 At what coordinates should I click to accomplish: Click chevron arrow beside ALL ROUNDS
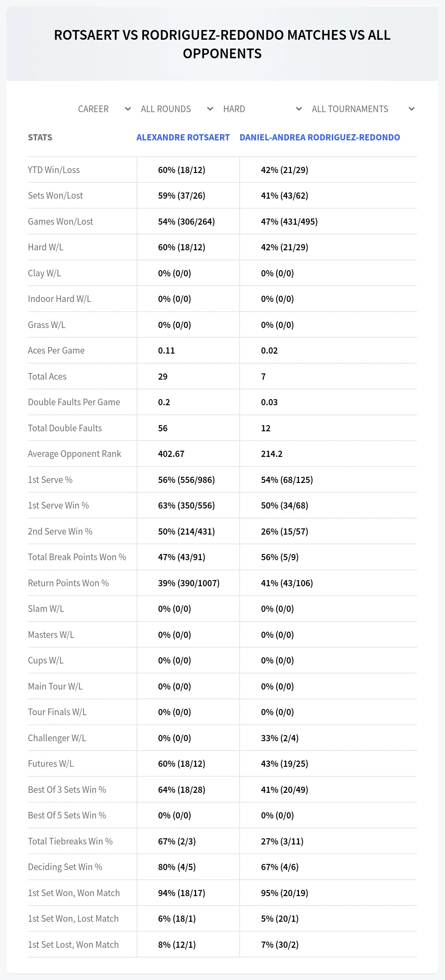210,109
